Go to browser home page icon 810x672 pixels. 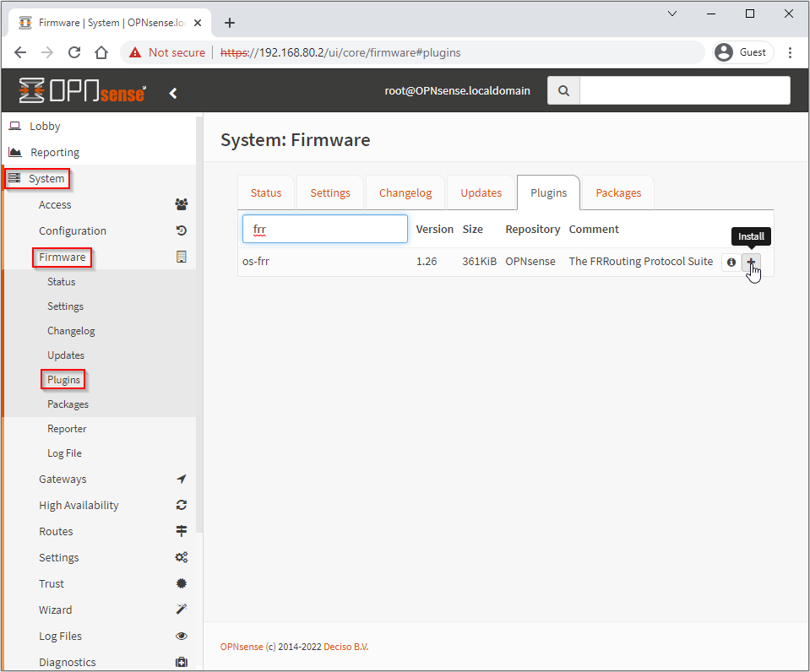pyautogui.click(x=101, y=52)
